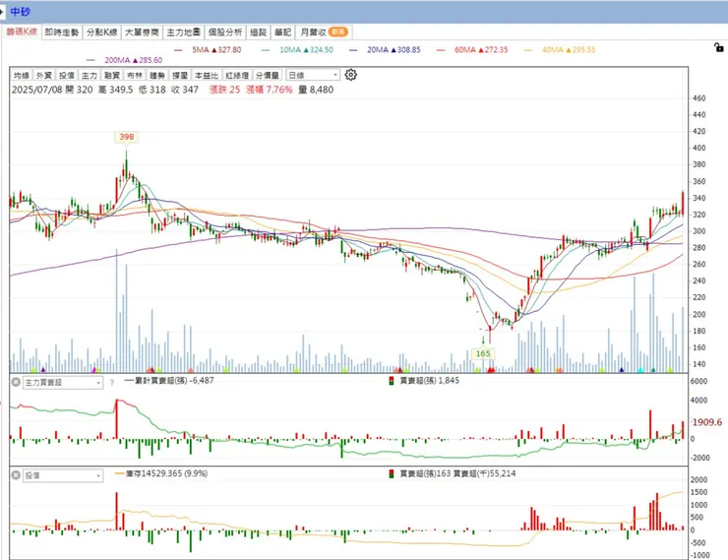
Task: Click the 10MA legend line swatch
Action: [x=266, y=49]
